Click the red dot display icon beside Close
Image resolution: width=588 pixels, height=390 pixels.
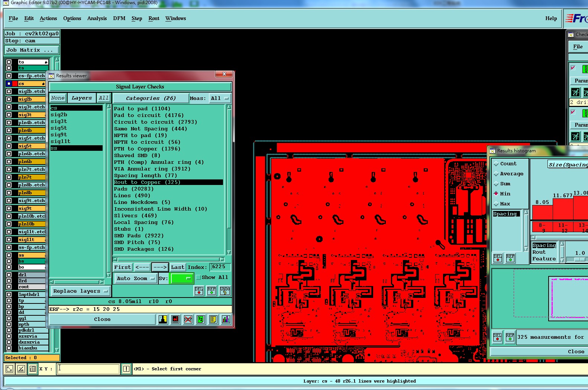pyautogui.click(x=175, y=319)
